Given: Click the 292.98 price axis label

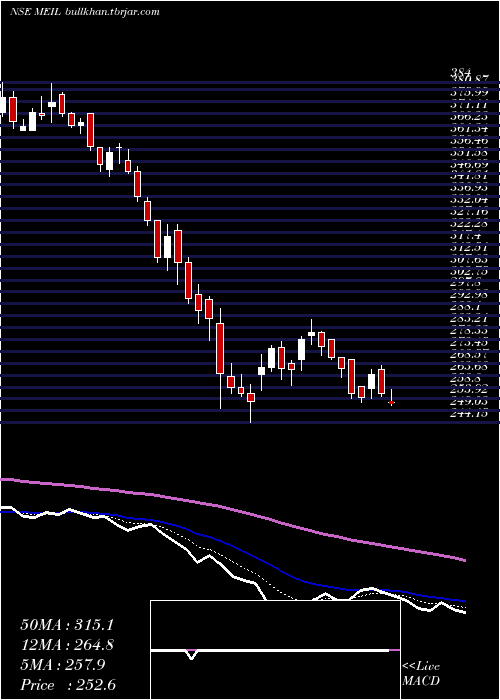Looking at the screenshot, I should (469, 297).
